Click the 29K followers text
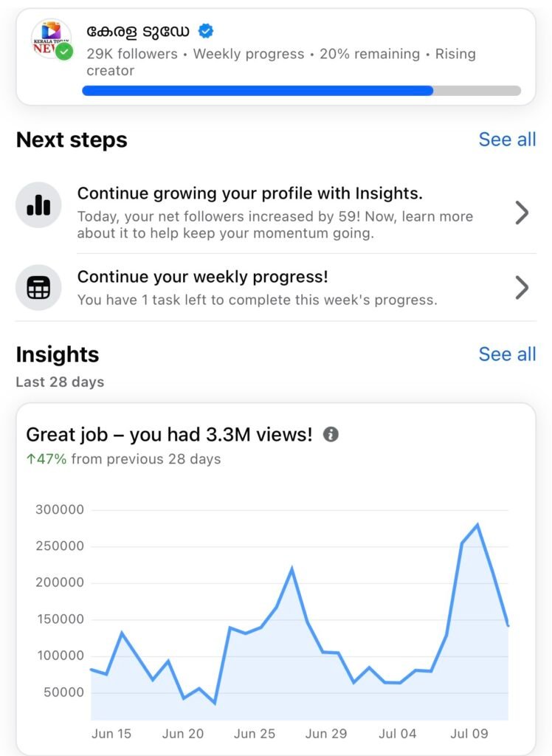552x756 pixels. point(132,54)
